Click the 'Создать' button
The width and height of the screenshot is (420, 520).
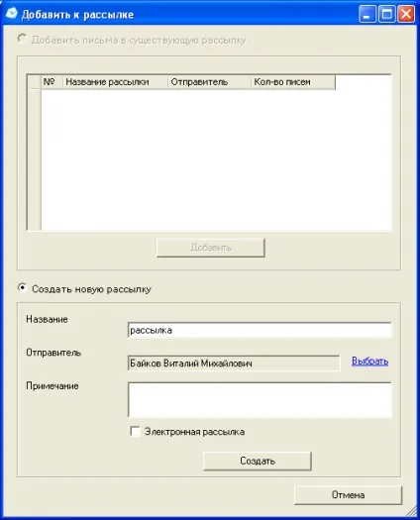(x=258, y=461)
